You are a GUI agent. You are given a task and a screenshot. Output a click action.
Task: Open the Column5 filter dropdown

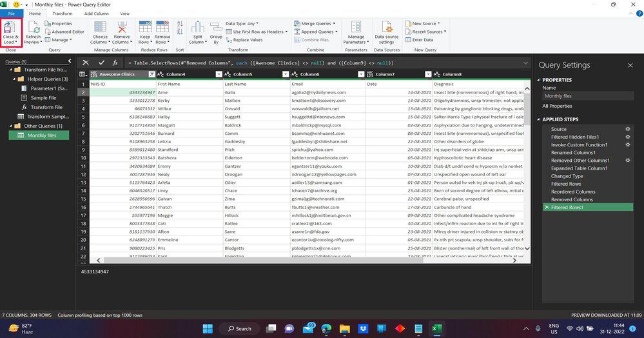coord(286,74)
